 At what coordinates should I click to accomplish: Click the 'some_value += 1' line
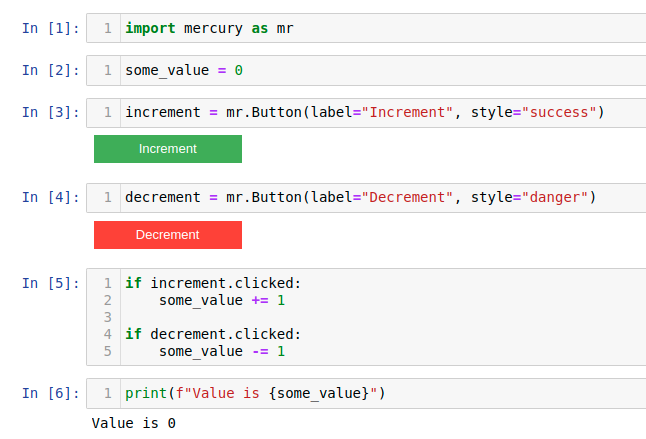[x=222, y=300]
